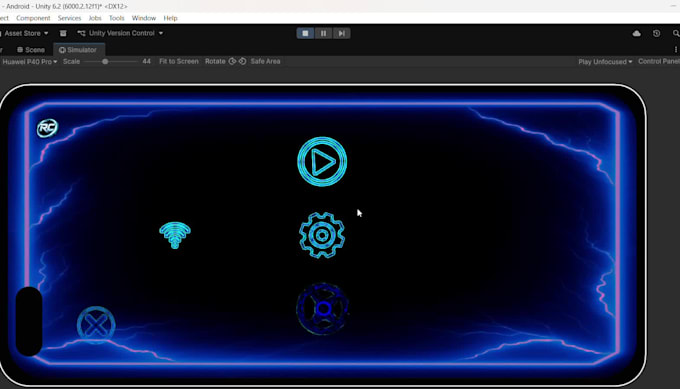Viewport: 680px width, 389px height.
Task: Stop play mode with the stop button
Action: tap(305, 33)
